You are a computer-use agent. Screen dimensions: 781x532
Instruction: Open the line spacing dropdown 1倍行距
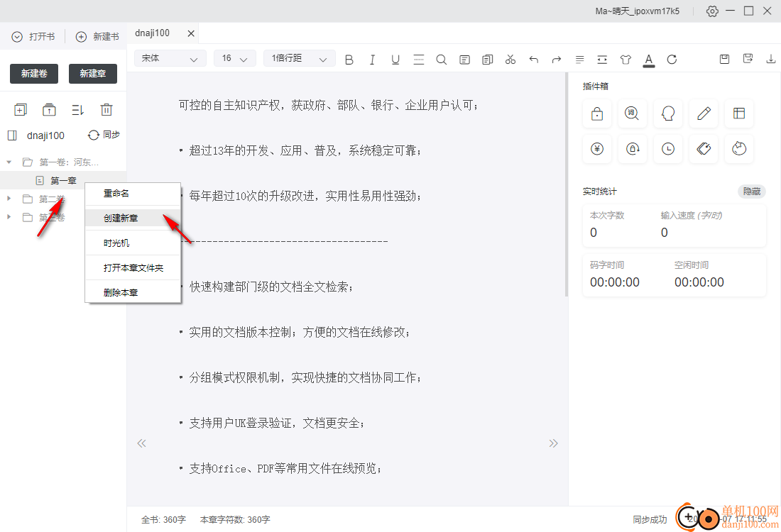[299, 59]
